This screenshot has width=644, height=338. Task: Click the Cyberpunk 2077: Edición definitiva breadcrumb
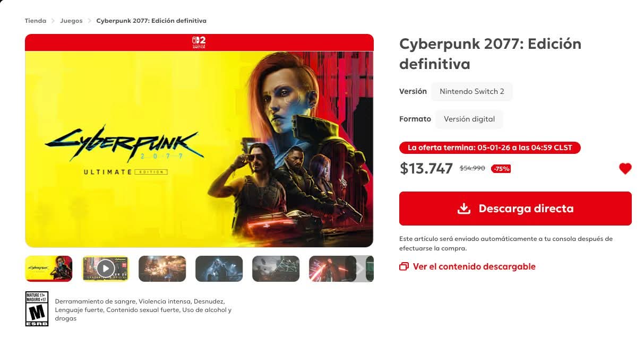(x=151, y=21)
